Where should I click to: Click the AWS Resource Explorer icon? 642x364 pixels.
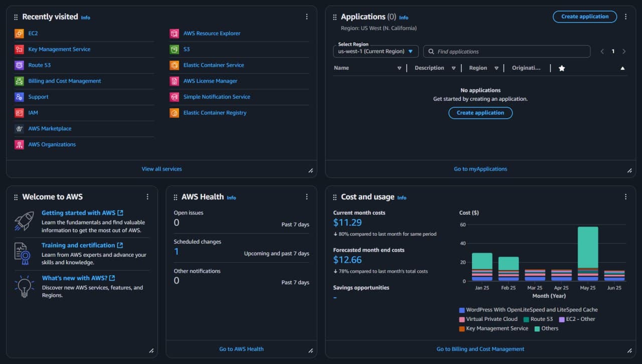174,34
